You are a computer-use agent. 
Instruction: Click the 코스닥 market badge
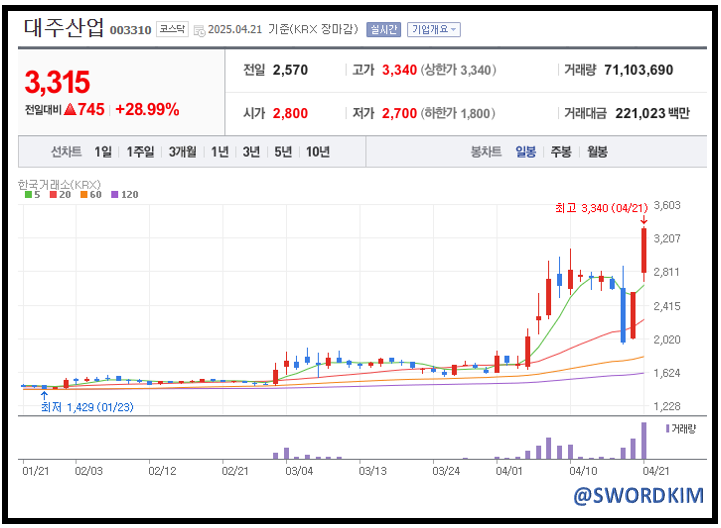172,29
